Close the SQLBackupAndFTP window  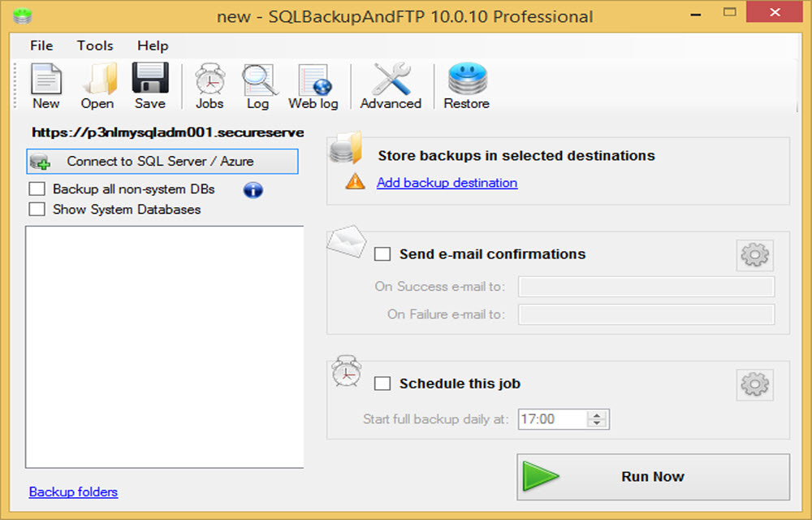click(775, 12)
